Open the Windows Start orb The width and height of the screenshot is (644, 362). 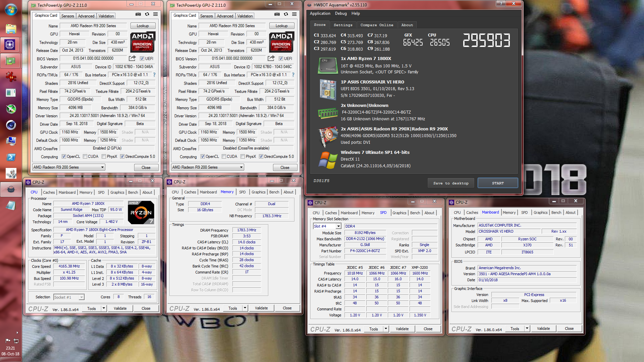11,10
